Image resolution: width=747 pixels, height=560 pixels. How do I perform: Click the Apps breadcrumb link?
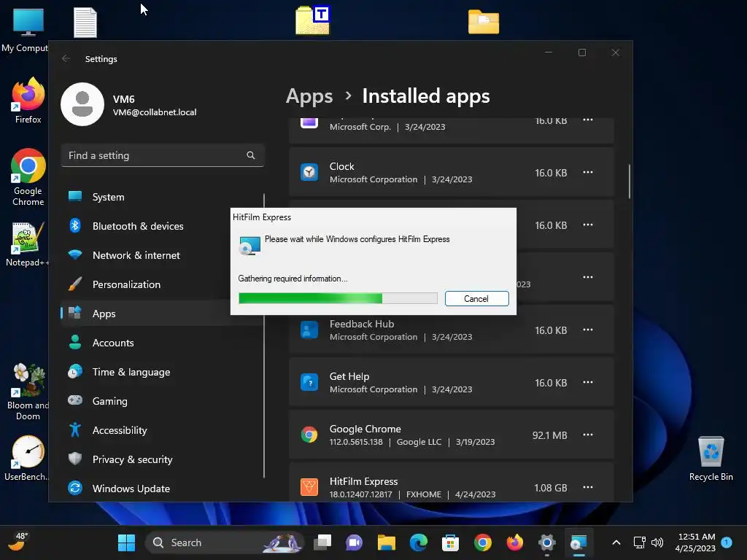coord(309,96)
